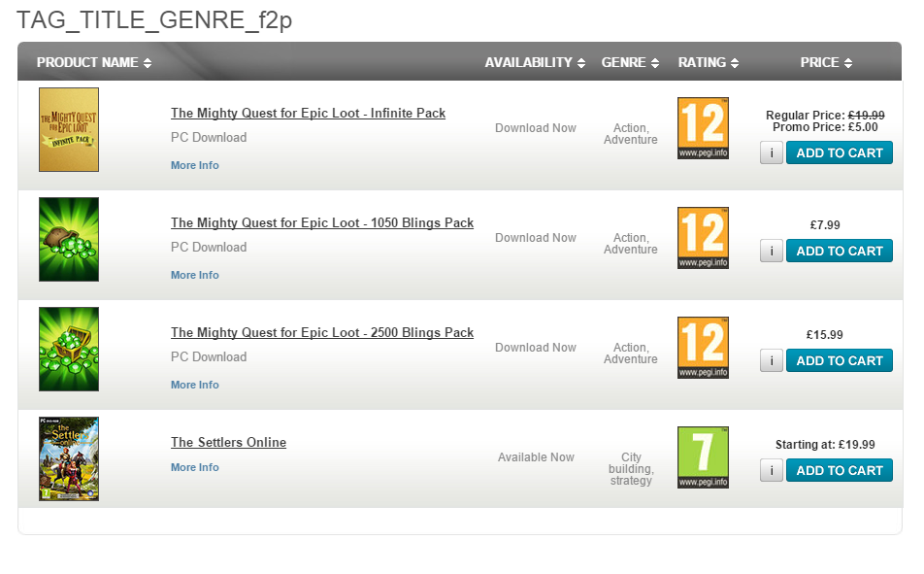Select PC Download text under 1050 Blings Pack
Image resolution: width=924 pixels, height=574 pixels.
(209, 248)
